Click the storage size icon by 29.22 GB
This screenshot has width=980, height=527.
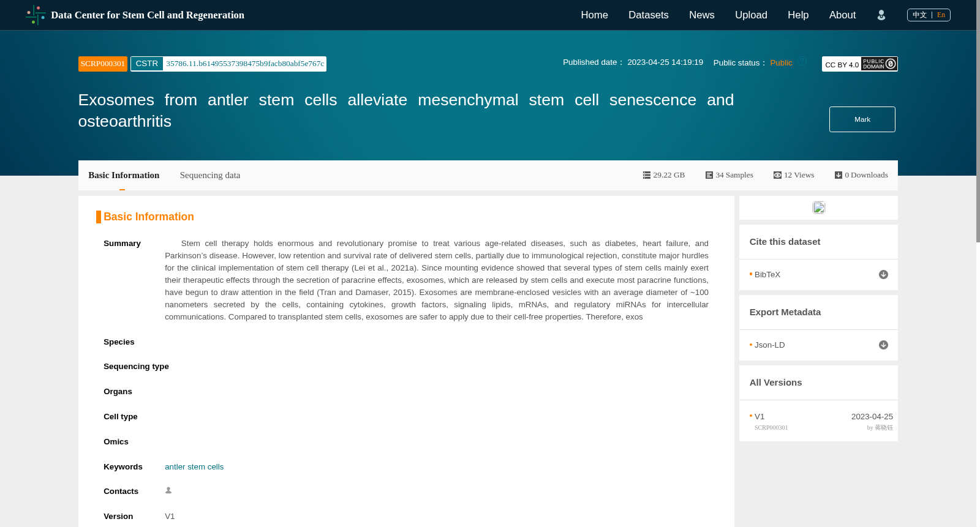pyautogui.click(x=647, y=175)
